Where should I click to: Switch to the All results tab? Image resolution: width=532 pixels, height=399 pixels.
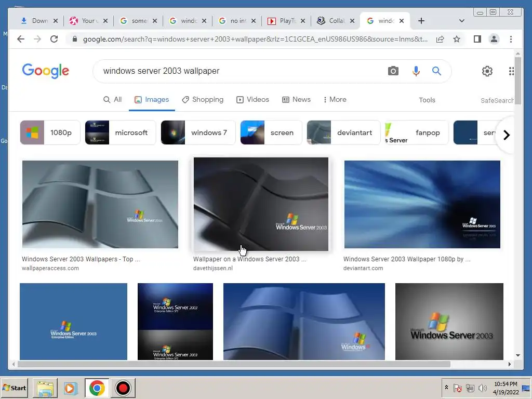click(x=112, y=99)
